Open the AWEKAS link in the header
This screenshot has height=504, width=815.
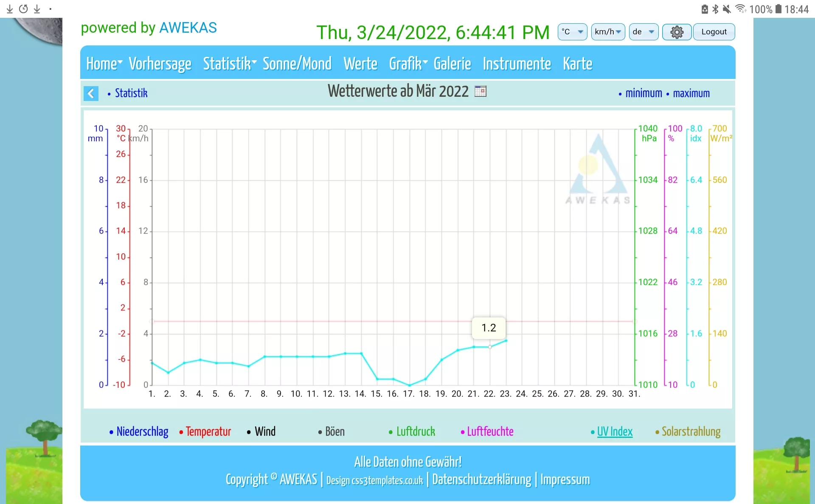[x=188, y=28]
